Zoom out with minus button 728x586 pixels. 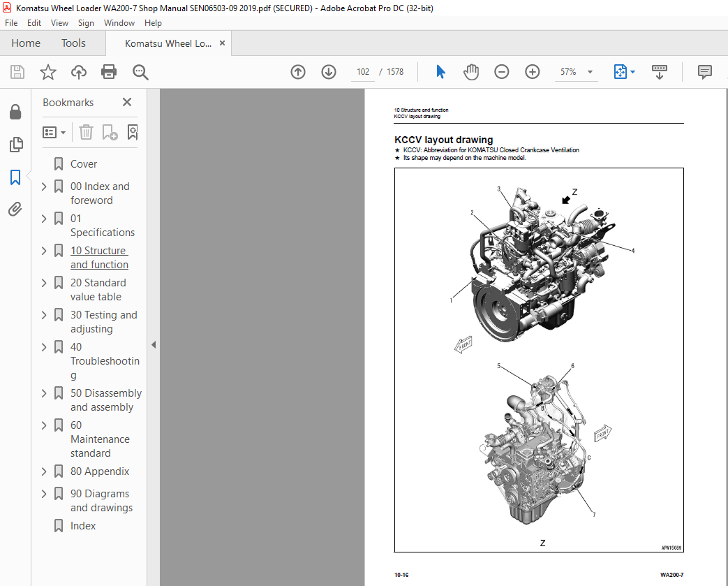pyautogui.click(x=501, y=72)
